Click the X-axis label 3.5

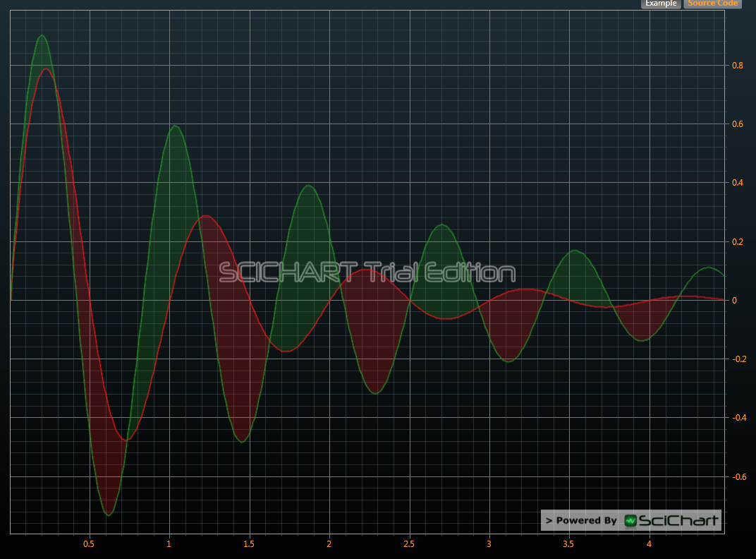click(569, 544)
